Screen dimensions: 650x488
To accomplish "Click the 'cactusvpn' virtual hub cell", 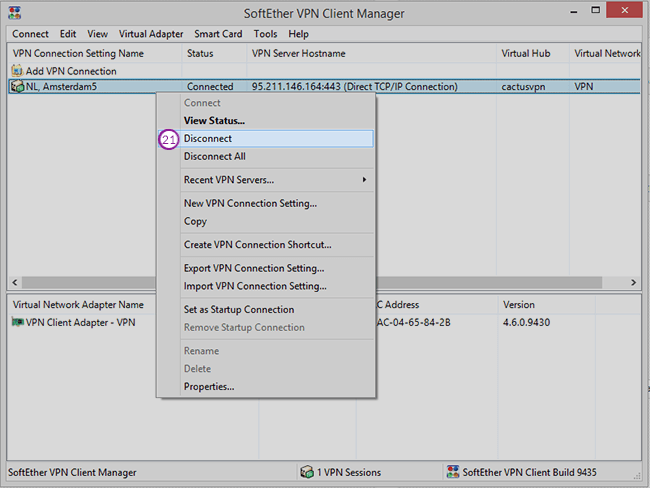I will (x=523, y=87).
